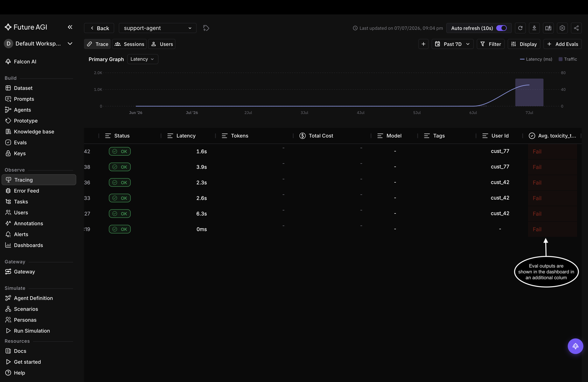The image size is (588, 382).
Task: Click the Add Evals button
Action: [562, 44]
